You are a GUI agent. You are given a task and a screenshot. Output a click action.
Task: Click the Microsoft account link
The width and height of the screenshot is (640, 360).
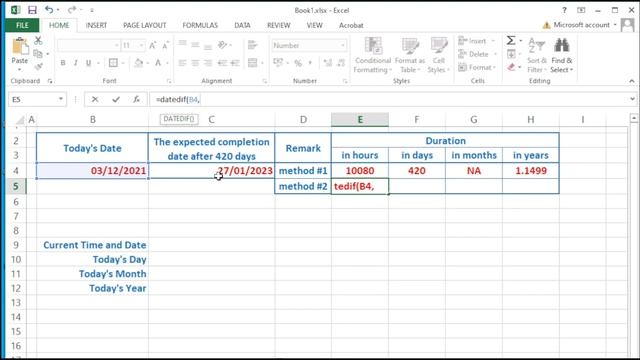581,25
